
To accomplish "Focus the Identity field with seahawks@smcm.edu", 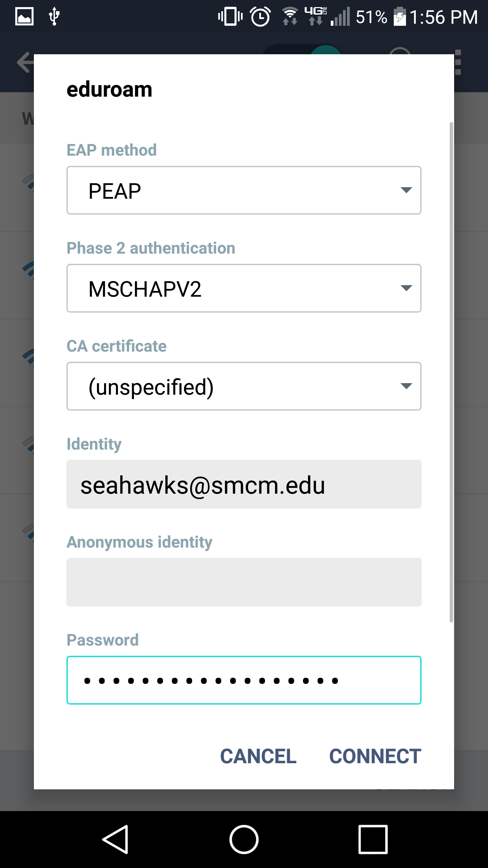I will click(x=244, y=484).
